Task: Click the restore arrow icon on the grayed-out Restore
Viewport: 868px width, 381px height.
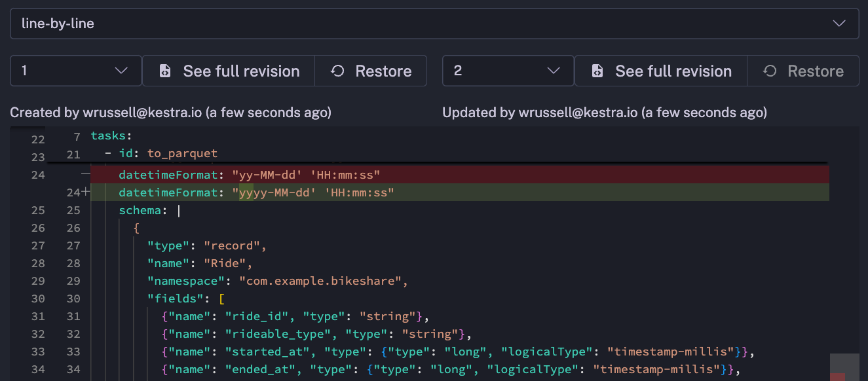Action: pos(769,71)
